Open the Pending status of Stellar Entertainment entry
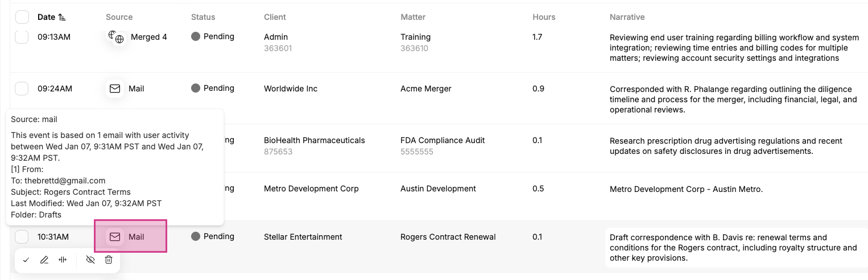Image resolution: width=868 pixels, height=280 pixels. 213,236
